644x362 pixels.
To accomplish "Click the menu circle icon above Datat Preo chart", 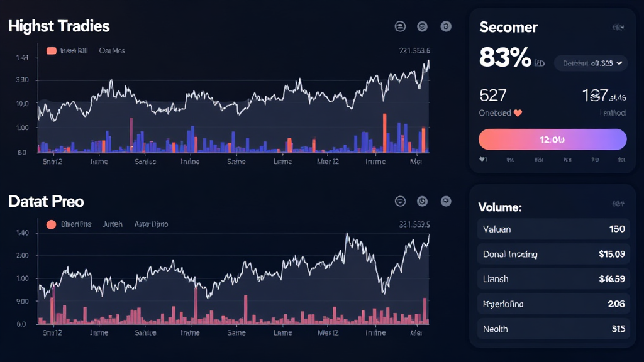I will 399,201.
